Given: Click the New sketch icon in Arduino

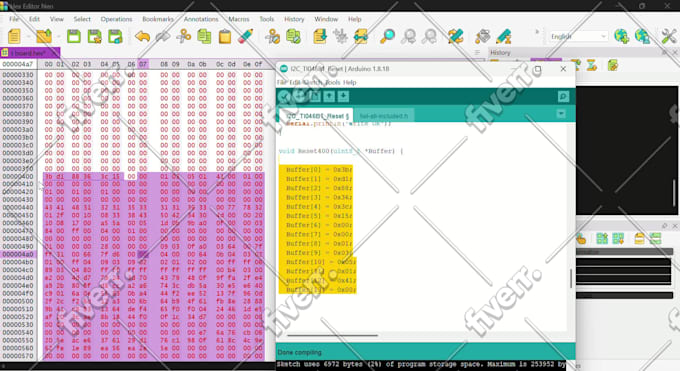Looking at the screenshot, I should point(315,96).
